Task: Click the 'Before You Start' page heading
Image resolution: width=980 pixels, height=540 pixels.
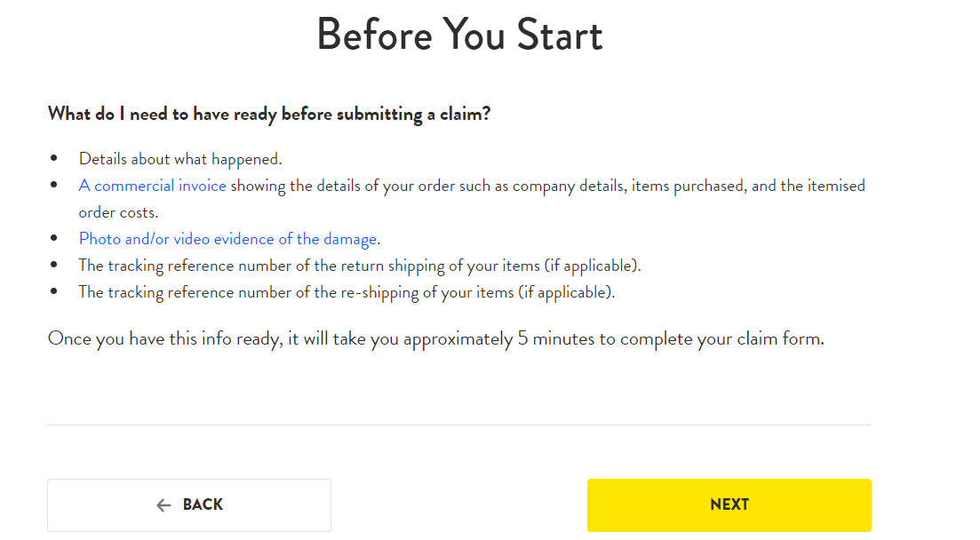Action: (x=459, y=35)
